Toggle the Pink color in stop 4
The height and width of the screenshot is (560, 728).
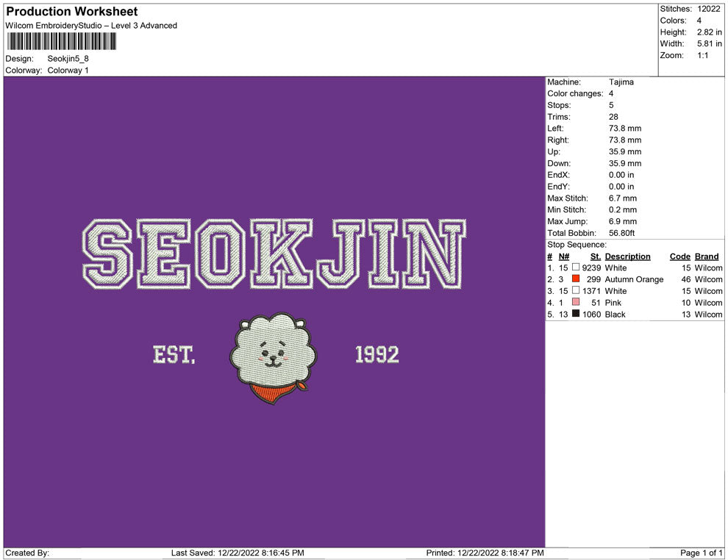[576, 302]
